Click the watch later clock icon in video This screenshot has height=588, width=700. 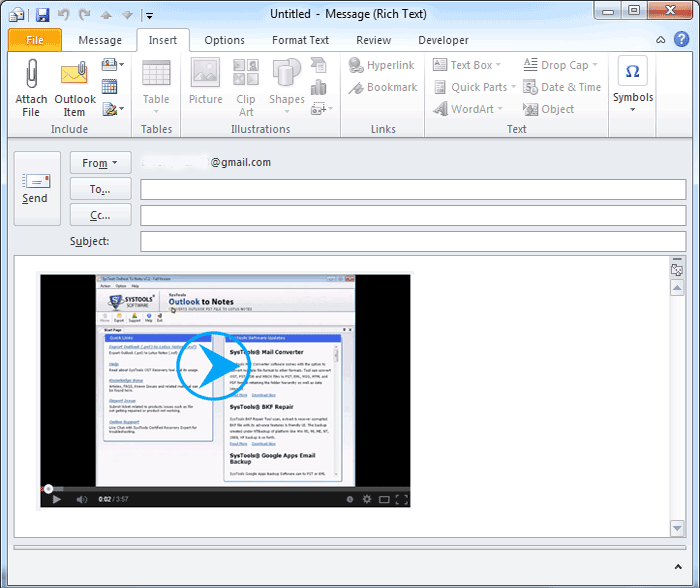point(350,499)
